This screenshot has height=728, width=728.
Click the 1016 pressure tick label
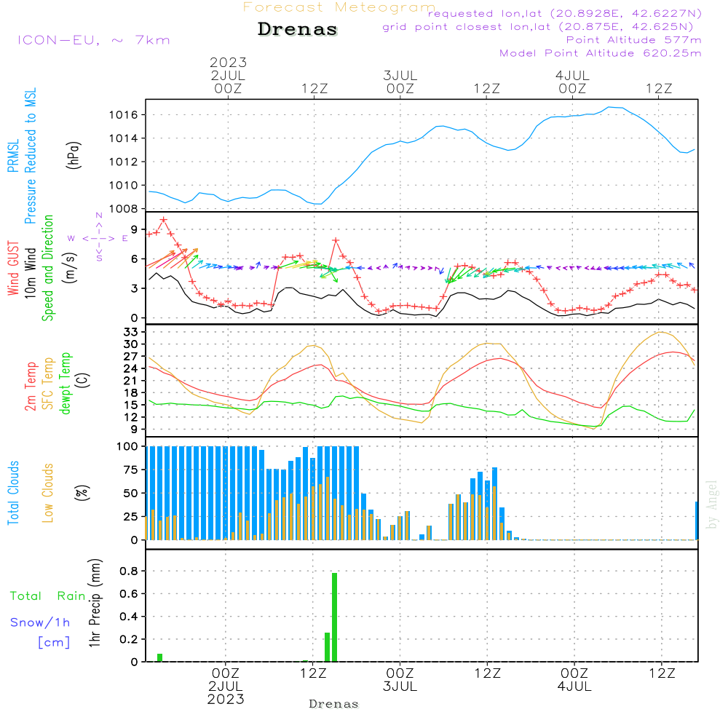point(124,115)
